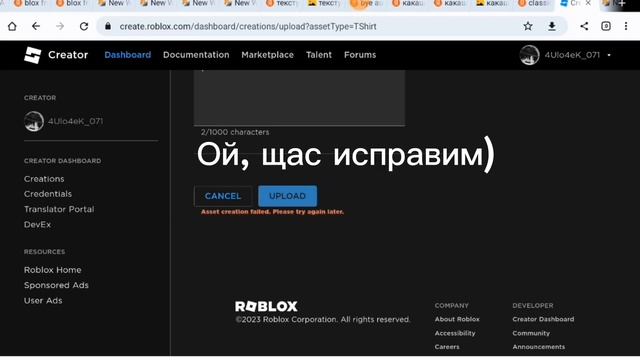Open Credentials in the sidebar
640x360 pixels.
(48, 194)
